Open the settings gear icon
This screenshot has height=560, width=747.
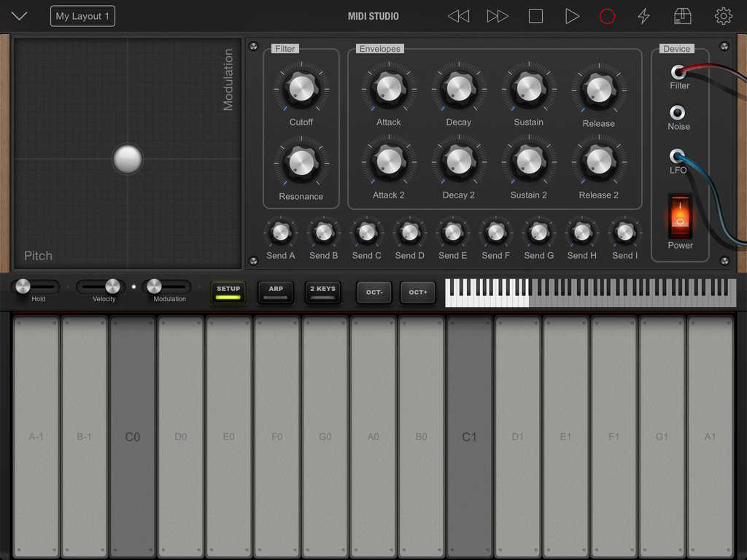[x=723, y=16]
